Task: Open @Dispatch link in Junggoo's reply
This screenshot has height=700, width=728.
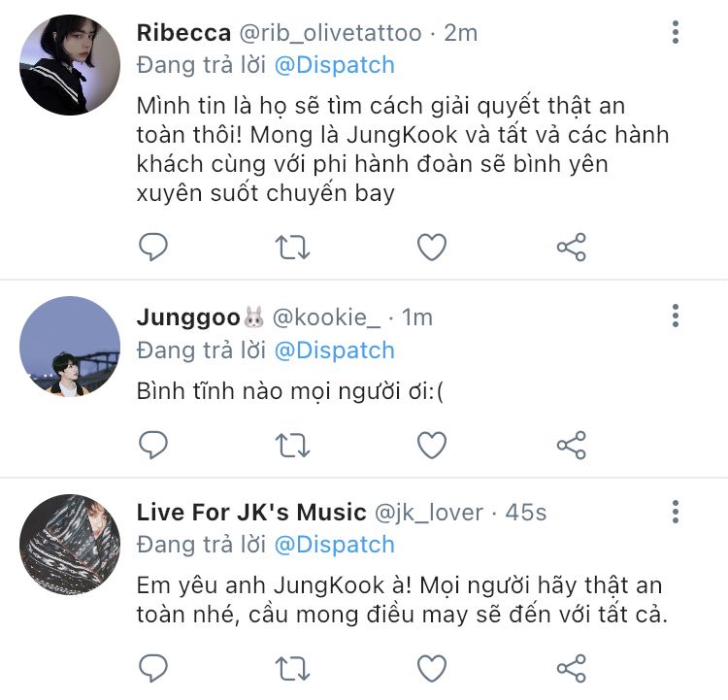Action: pos(334,350)
